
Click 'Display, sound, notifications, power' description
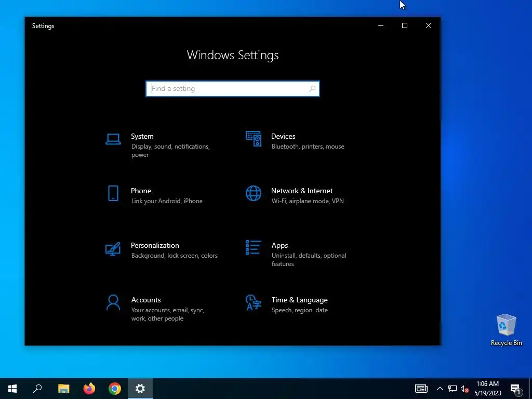170,151
